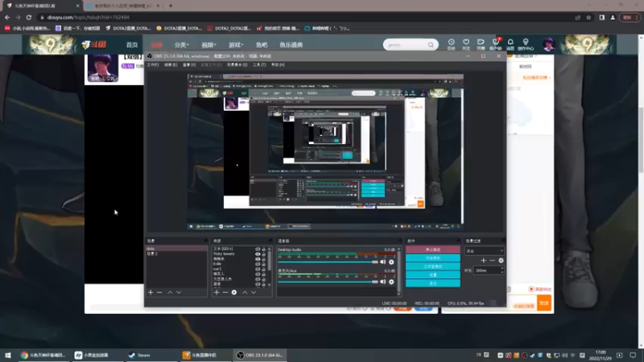
Task: Click 停止推流 stop streaming button
Action: tap(433, 249)
